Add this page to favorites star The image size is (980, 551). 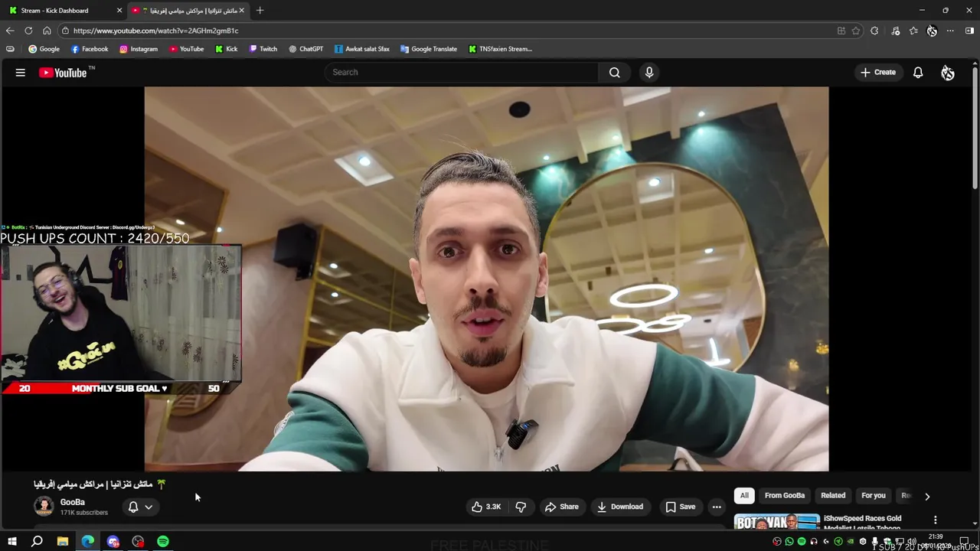point(856,31)
